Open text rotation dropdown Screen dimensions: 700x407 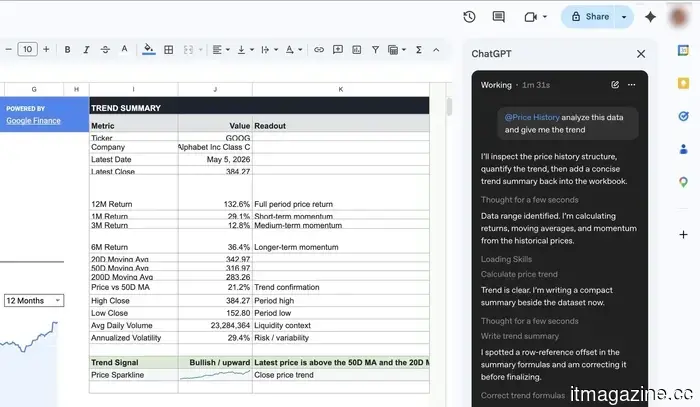[293, 50]
